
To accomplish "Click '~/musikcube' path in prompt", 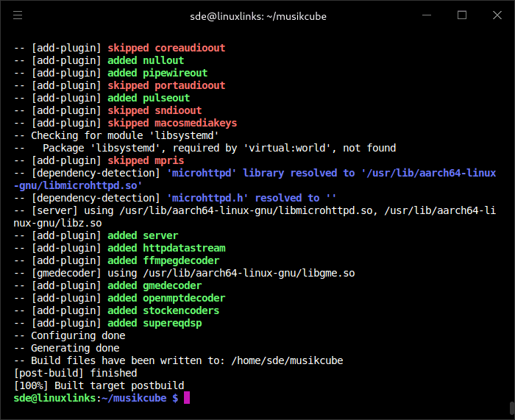I will coord(135,398).
